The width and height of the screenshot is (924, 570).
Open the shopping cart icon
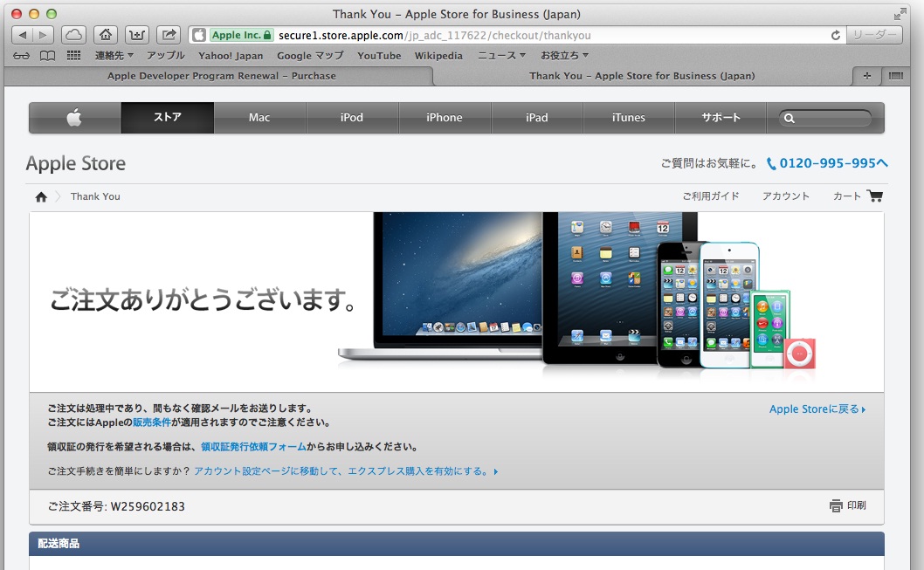(x=874, y=196)
